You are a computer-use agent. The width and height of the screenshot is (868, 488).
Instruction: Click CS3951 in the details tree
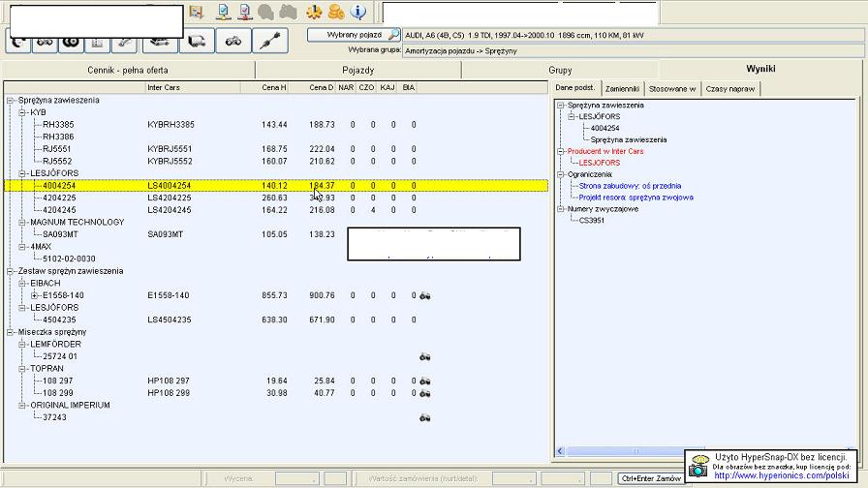pyautogui.click(x=592, y=220)
